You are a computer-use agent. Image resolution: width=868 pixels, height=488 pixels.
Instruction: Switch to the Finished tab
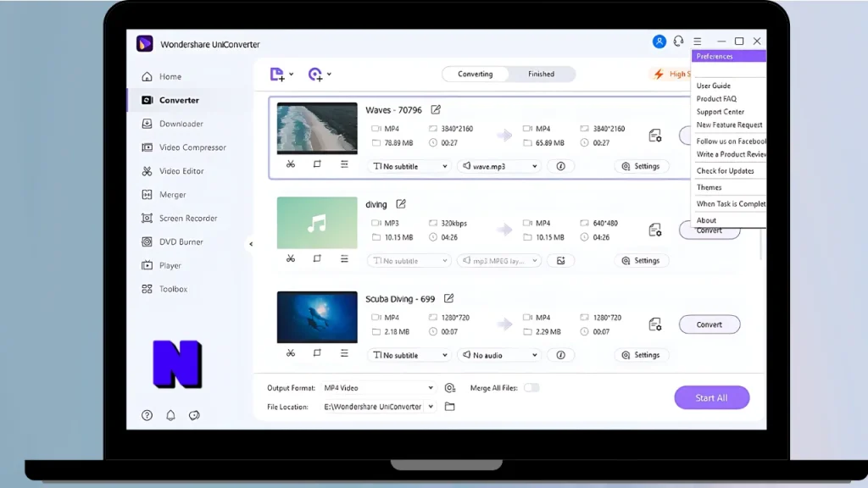(541, 75)
